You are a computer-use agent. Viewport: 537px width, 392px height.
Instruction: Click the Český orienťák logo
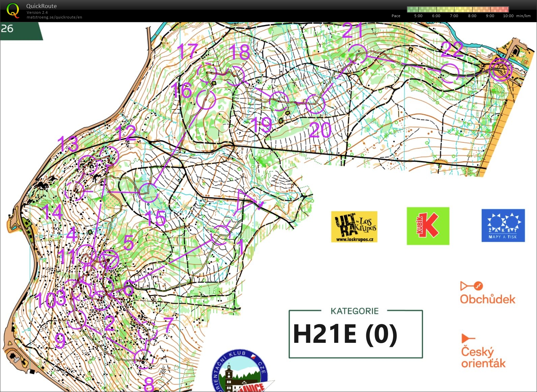pyautogui.click(x=483, y=351)
